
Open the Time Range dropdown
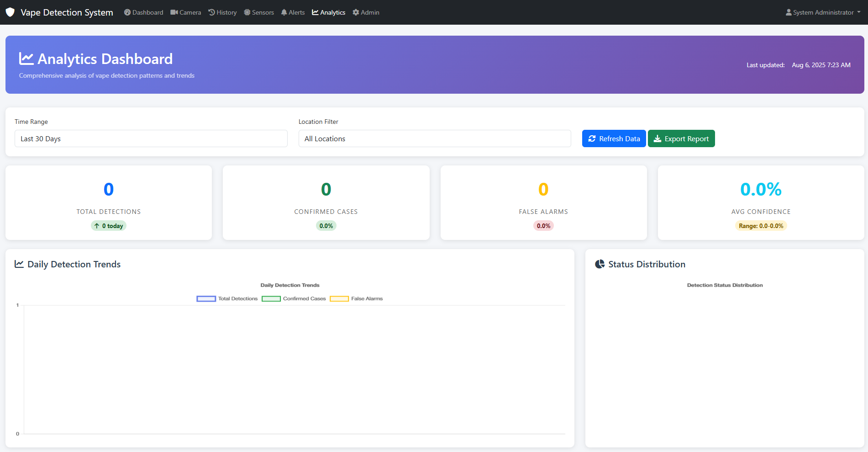[x=151, y=138]
